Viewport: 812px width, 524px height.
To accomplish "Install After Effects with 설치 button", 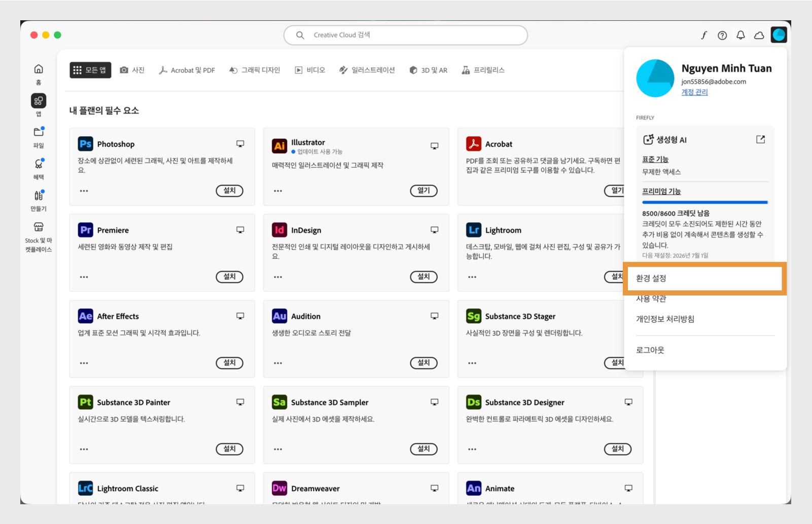I will [230, 363].
